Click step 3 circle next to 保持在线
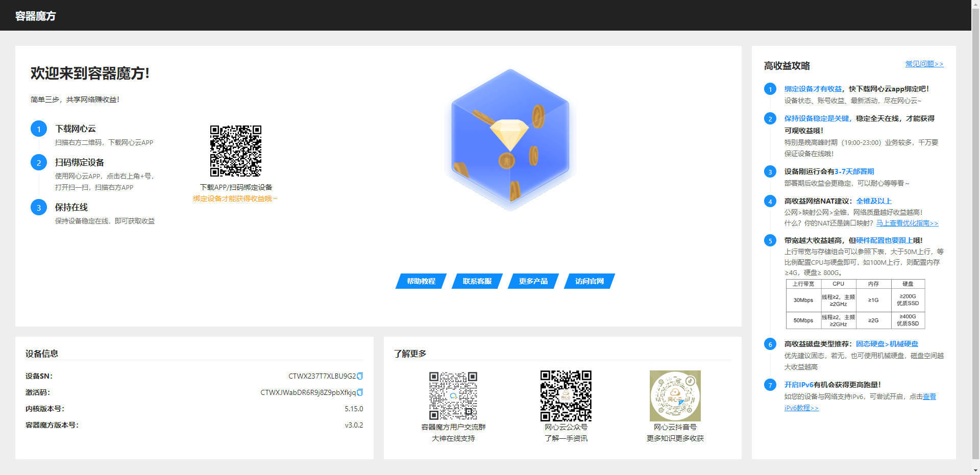The image size is (980, 475). click(x=39, y=208)
